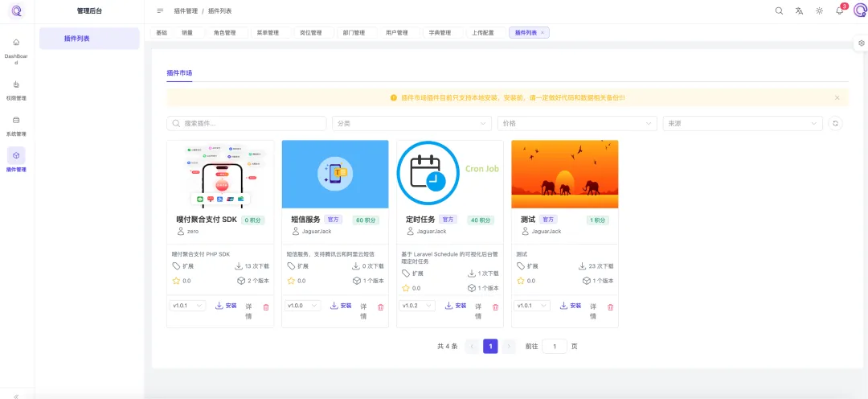The height and width of the screenshot is (399, 868).
Task: Focus the 搜索插件 search field
Action: pos(247,123)
